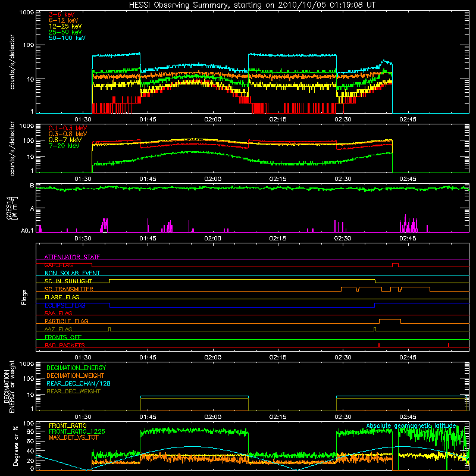
Task: Select the BAD_PACKETS flag label
Action: point(65,345)
